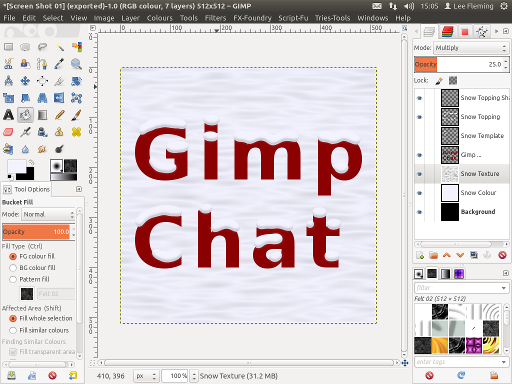Viewport: 512px width, 384px height.
Task: Lower the selected layer with down arrow
Action: [460, 255]
